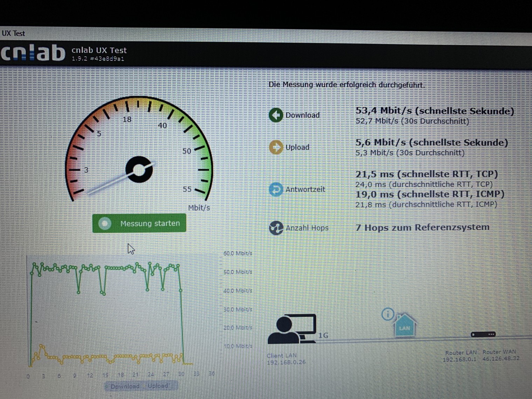Click the cnlab logo
This screenshot has height=399, width=532.
[x=33, y=53]
